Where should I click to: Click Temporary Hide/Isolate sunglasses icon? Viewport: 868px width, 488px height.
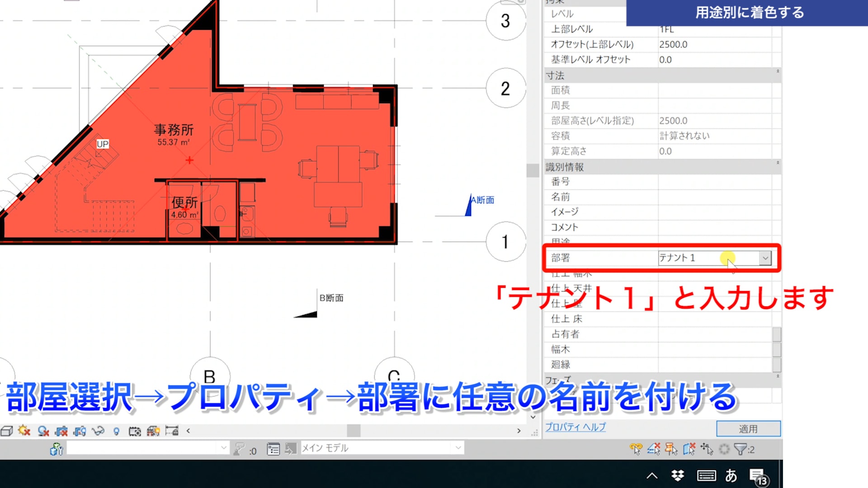tap(98, 431)
